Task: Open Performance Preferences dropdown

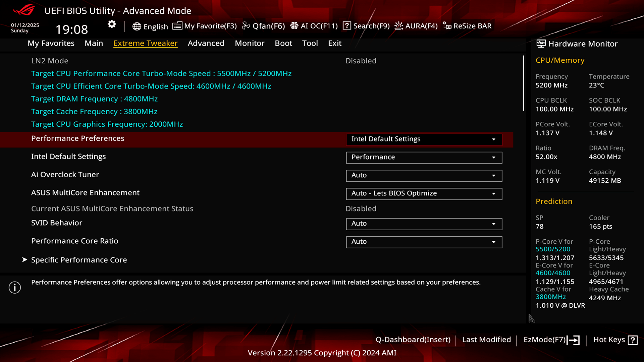Action: 424,139
